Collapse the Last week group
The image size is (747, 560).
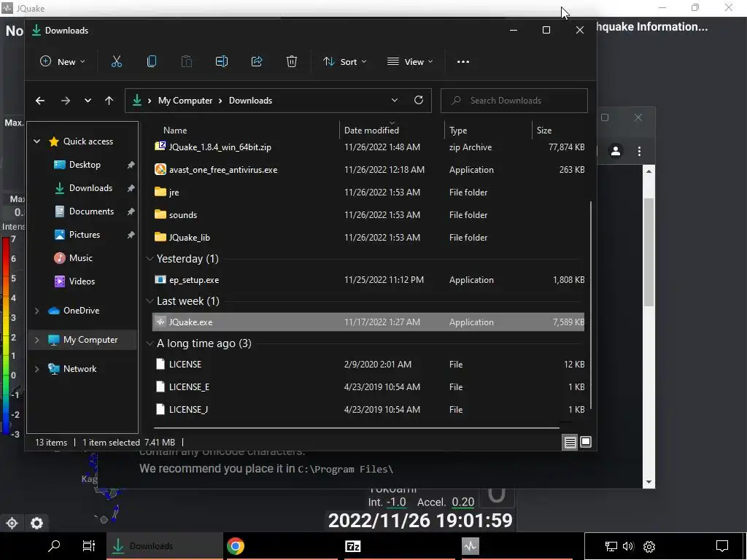(x=150, y=301)
